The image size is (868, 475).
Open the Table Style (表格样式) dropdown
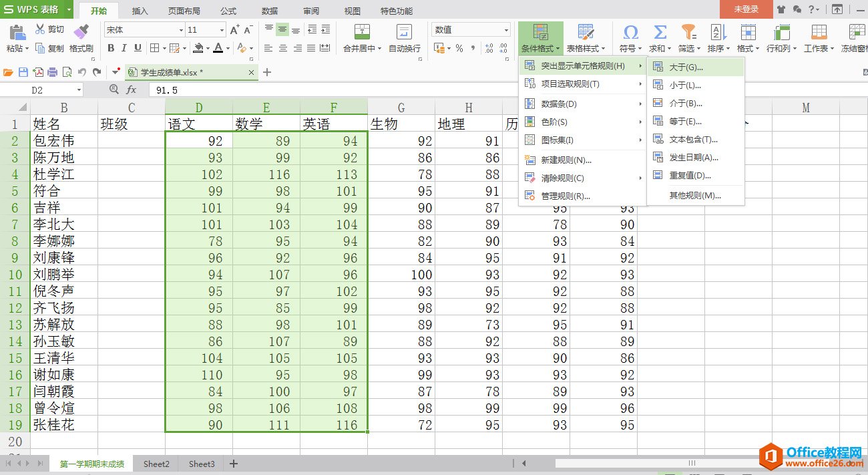[x=586, y=48]
